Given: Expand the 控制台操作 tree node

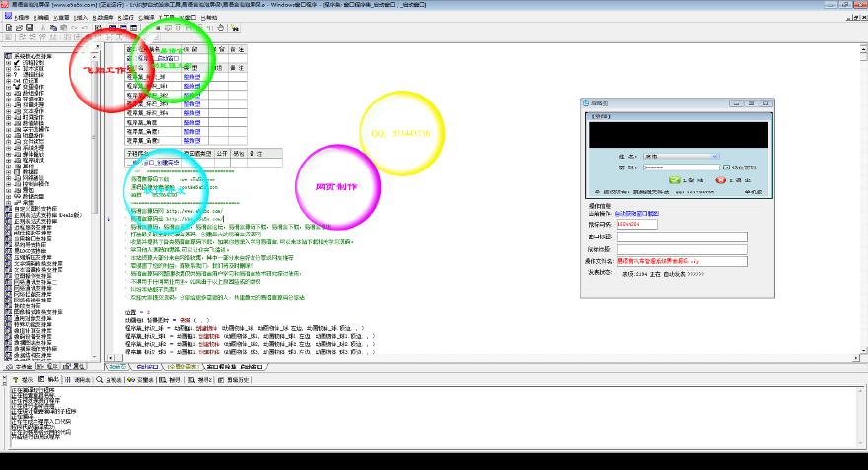Looking at the screenshot, I should (8, 184).
